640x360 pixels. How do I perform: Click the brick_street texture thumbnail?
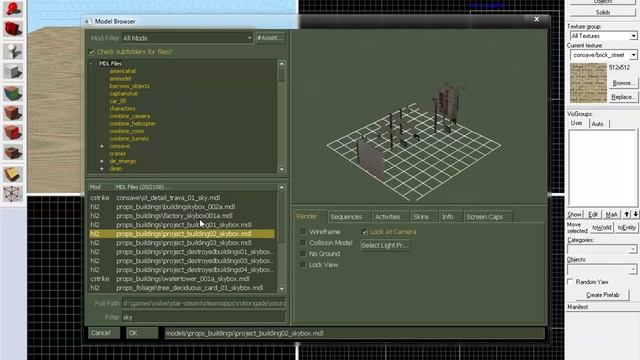point(588,83)
